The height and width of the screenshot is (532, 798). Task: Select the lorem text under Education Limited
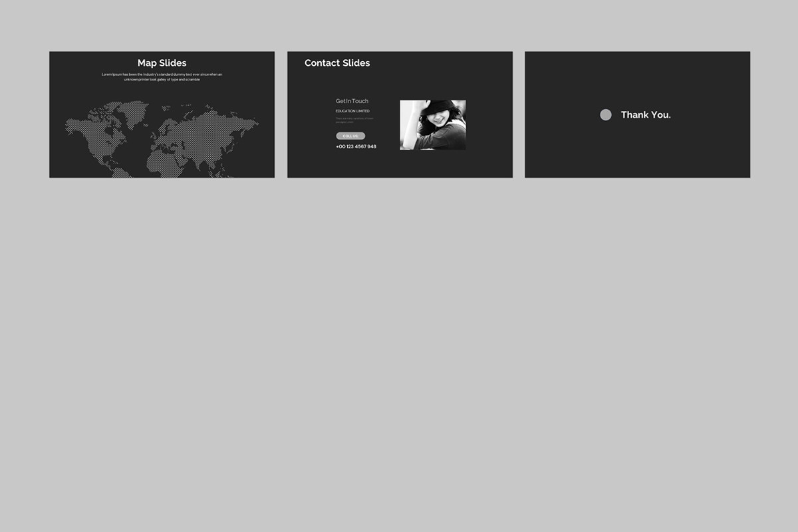point(353,120)
